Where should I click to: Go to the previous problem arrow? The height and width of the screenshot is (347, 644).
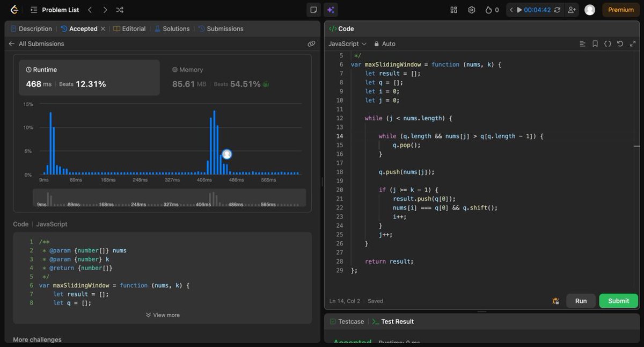tap(90, 10)
